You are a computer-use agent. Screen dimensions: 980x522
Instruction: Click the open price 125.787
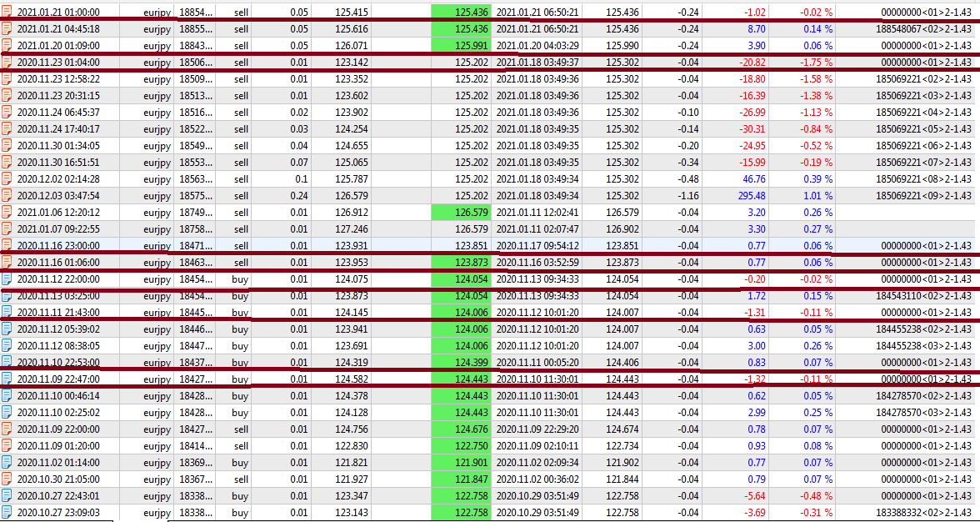(x=352, y=178)
